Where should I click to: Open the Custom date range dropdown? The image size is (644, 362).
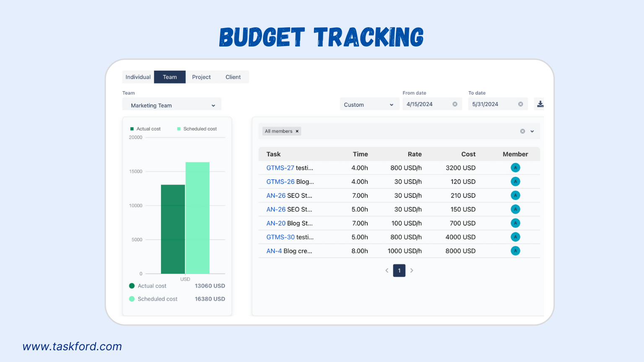tap(369, 104)
